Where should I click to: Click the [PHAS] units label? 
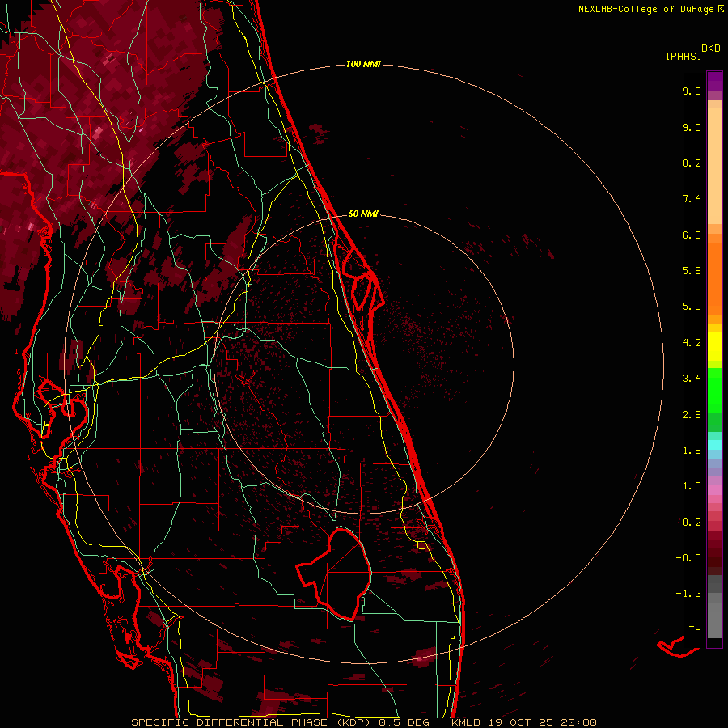(684, 56)
